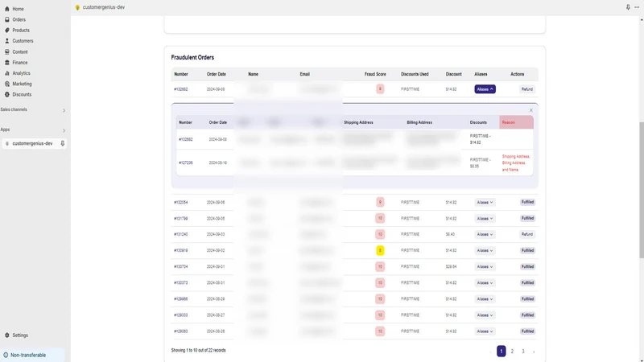Screen dimensions: 644x362
Task: Click discount amount $29.64 for #130704
Action: click(x=451, y=267)
